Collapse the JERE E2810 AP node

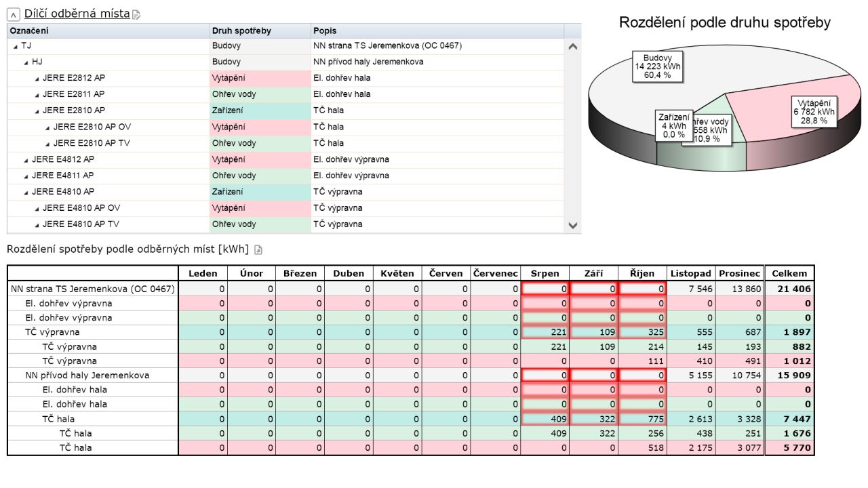(37, 111)
